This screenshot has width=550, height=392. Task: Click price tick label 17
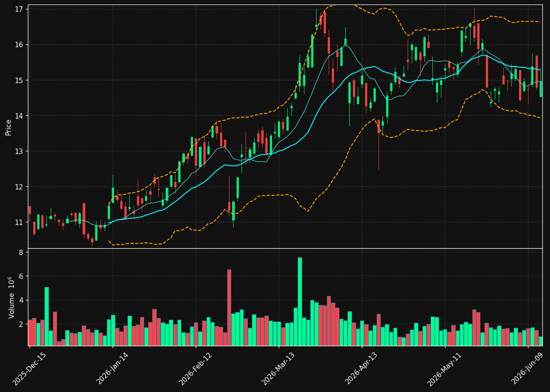coord(20,9)
